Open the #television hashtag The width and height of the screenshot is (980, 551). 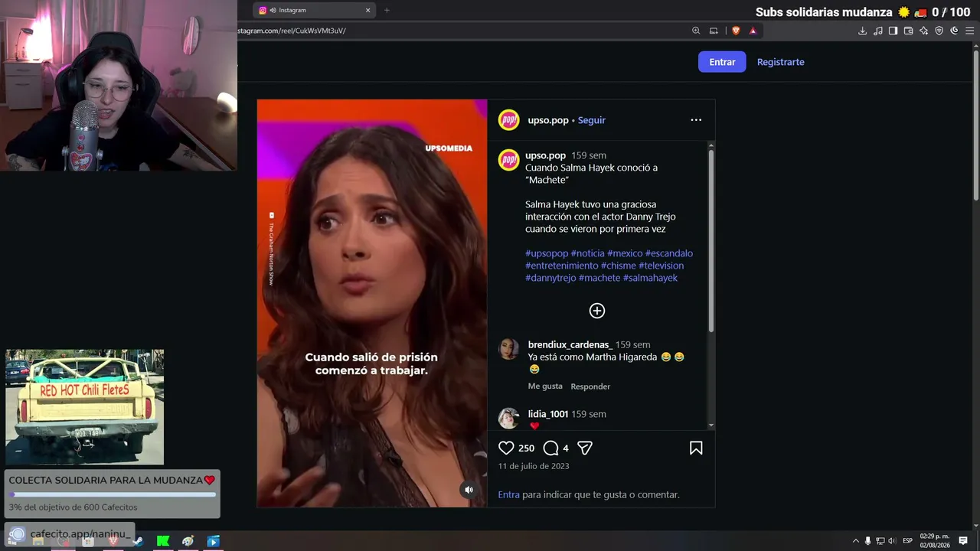pos(661,266)
